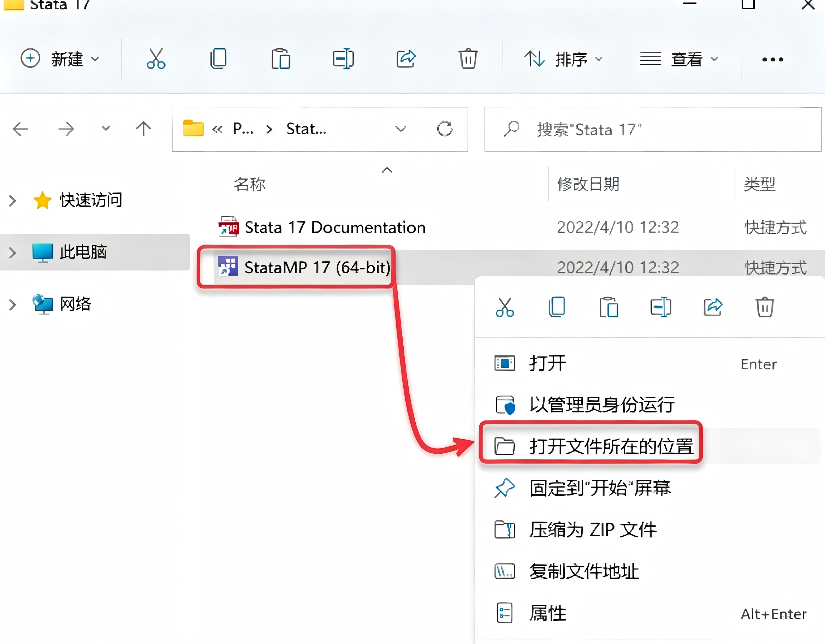The image size is (825, 644).
Task: Select the StataMP 17 (64-bit) shortcut
Action: (x=317, y=267)
